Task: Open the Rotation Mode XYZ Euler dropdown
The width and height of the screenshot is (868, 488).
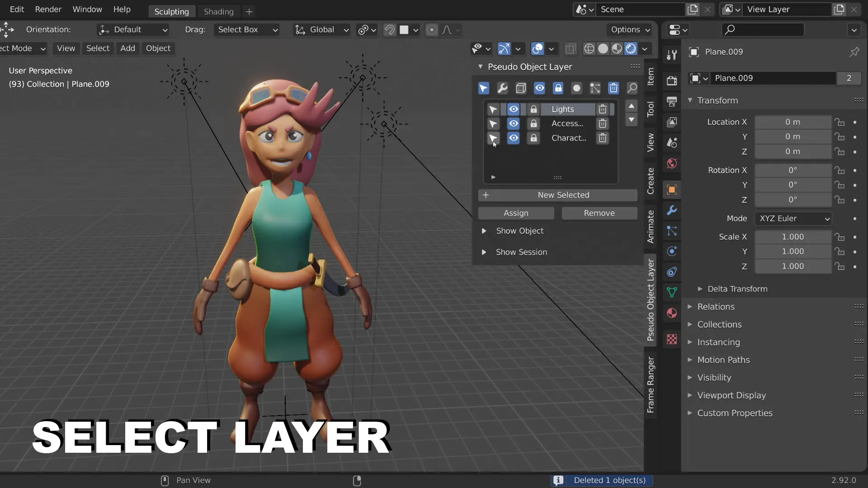Action: 794,219
